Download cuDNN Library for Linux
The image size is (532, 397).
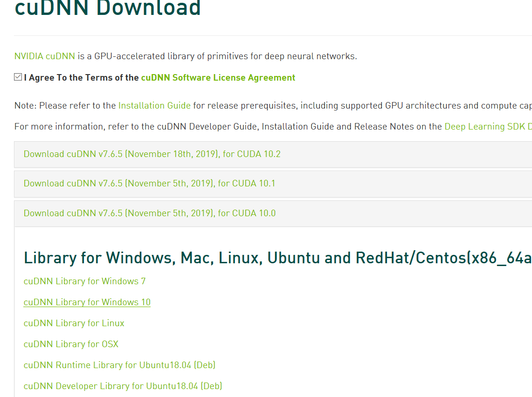tap(74, 323)
